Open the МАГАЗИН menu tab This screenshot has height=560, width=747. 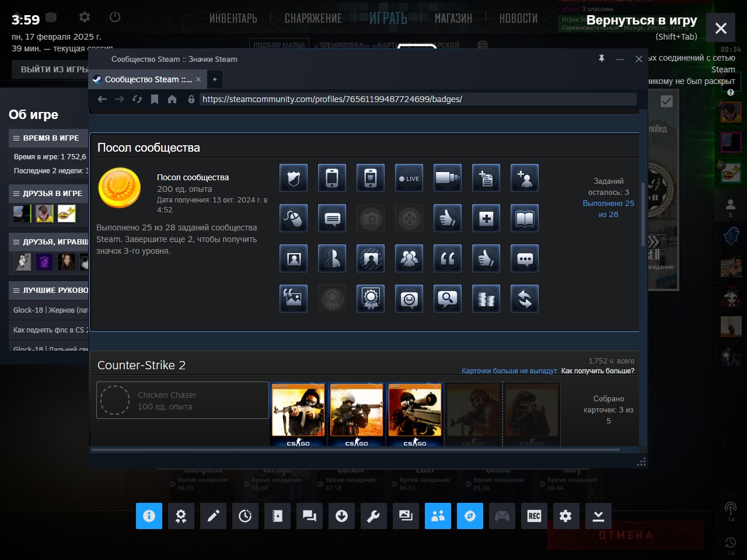(453, 18)
